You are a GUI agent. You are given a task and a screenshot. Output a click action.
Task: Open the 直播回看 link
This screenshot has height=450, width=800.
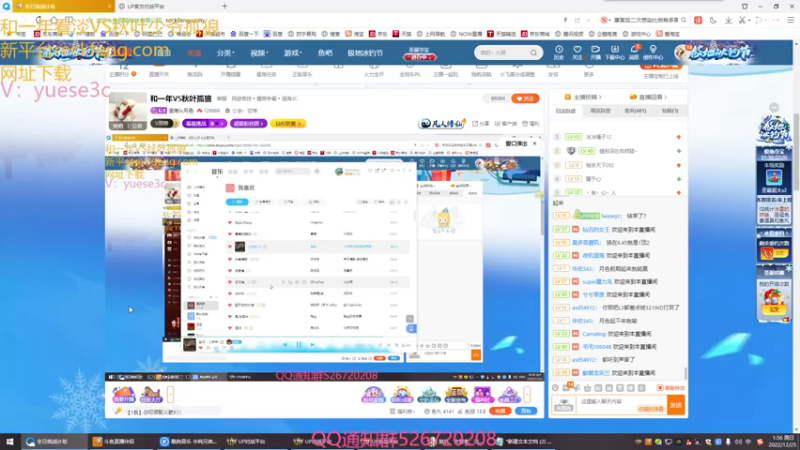click(648, 97)
